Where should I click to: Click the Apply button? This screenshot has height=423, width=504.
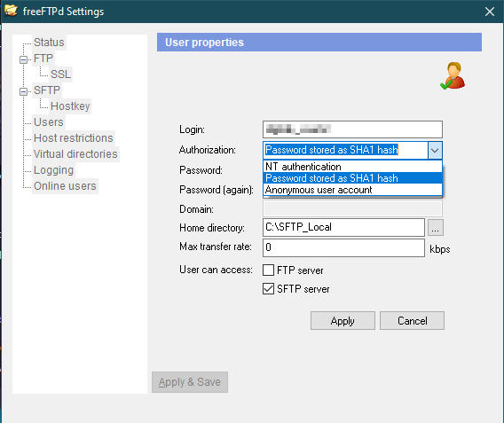coord(343,320)
